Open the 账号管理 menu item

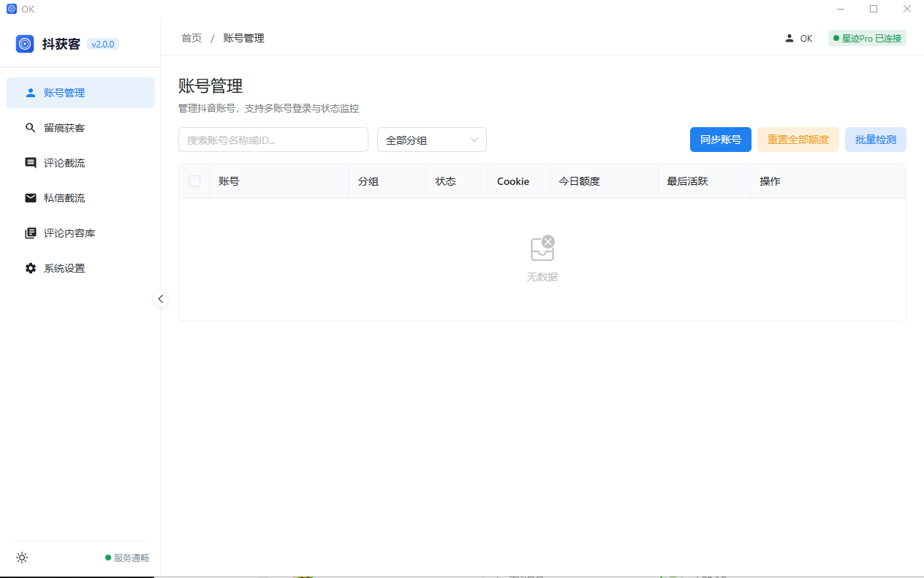point(80,93)
